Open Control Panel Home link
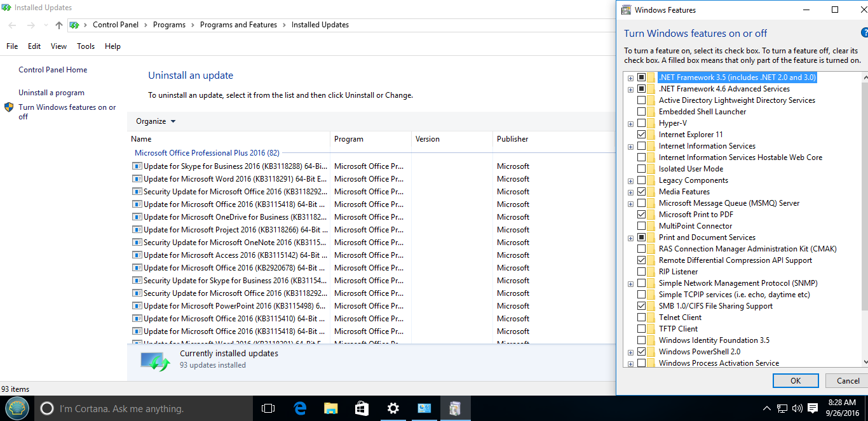The width and height of the screenshot is (868, 421). pos(53,70)
